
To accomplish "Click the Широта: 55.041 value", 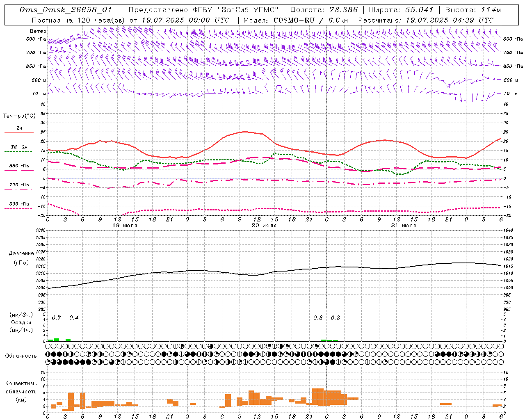I will click(401, 10).
